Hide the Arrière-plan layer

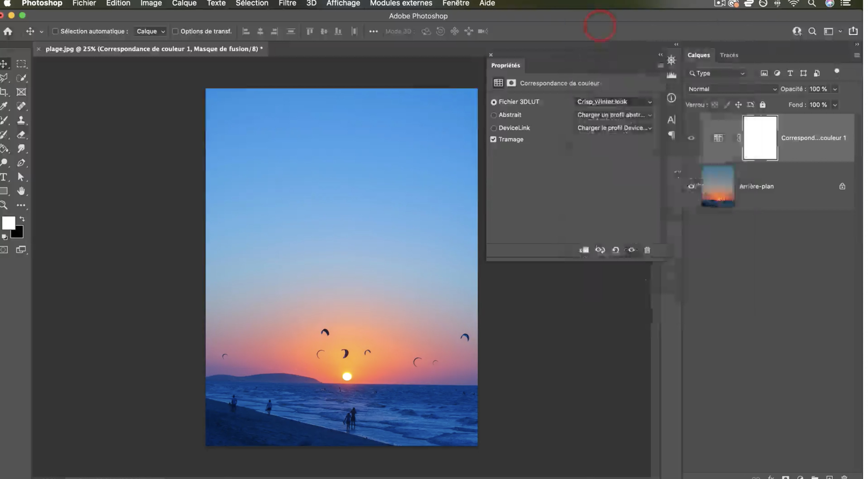[691, 186]
